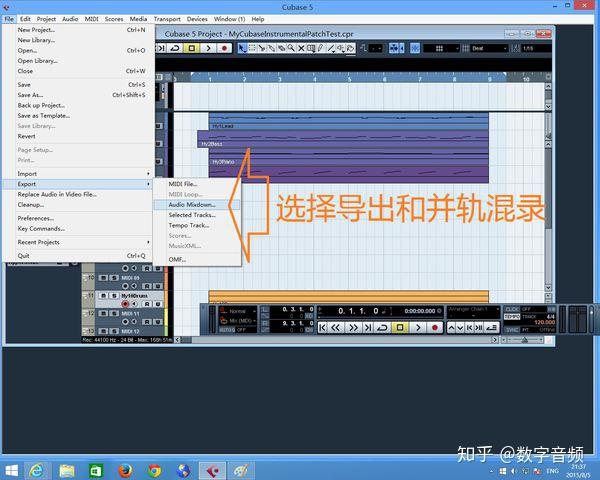The image size is (600, 480).
Task: Expand the Import submenu
Action: (79, 174)
